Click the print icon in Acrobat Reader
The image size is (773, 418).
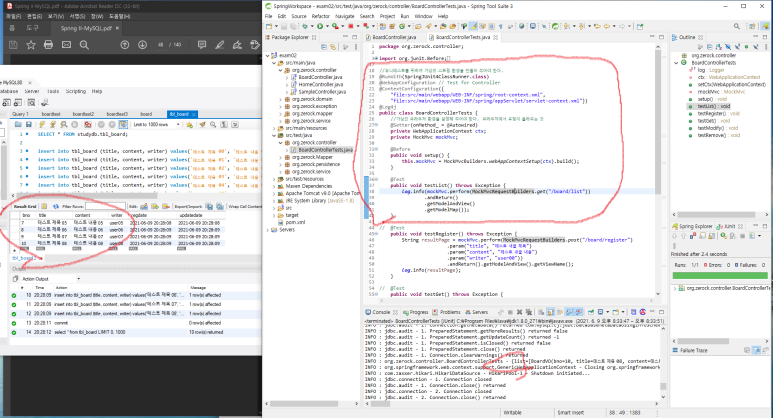pos(48,45)
